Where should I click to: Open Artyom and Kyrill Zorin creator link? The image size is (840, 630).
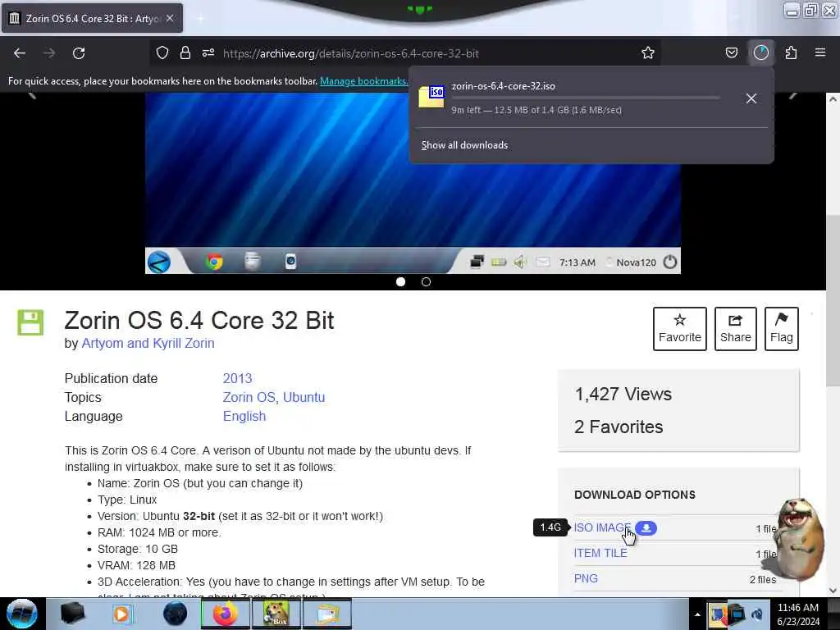point(148,344)
